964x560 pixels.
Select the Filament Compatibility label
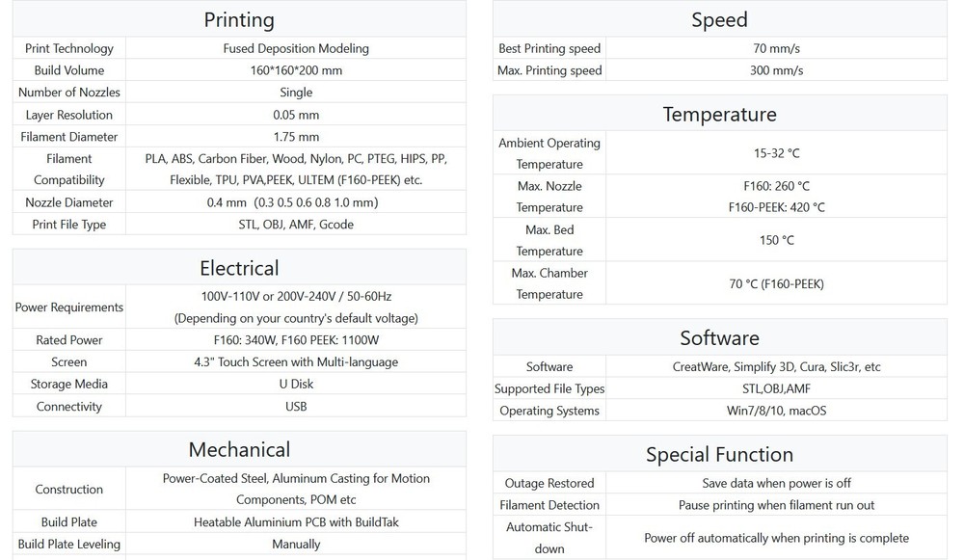(x=68, y=169)
